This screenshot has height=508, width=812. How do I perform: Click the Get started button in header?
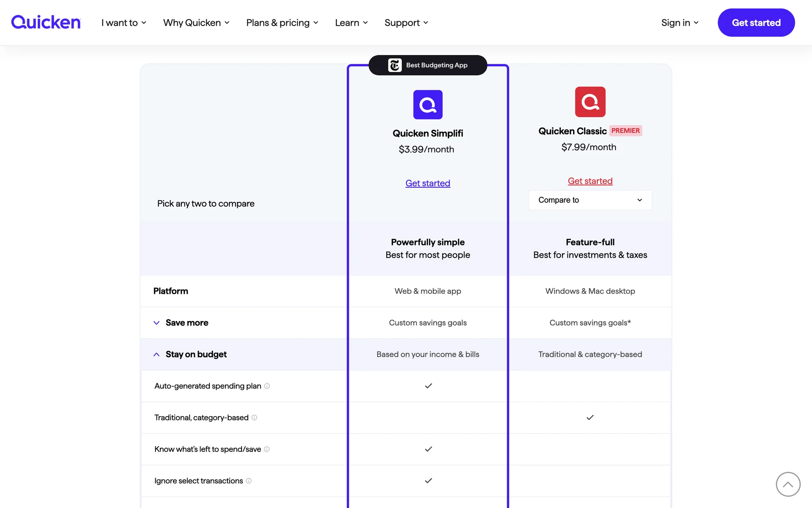[756, 23]
